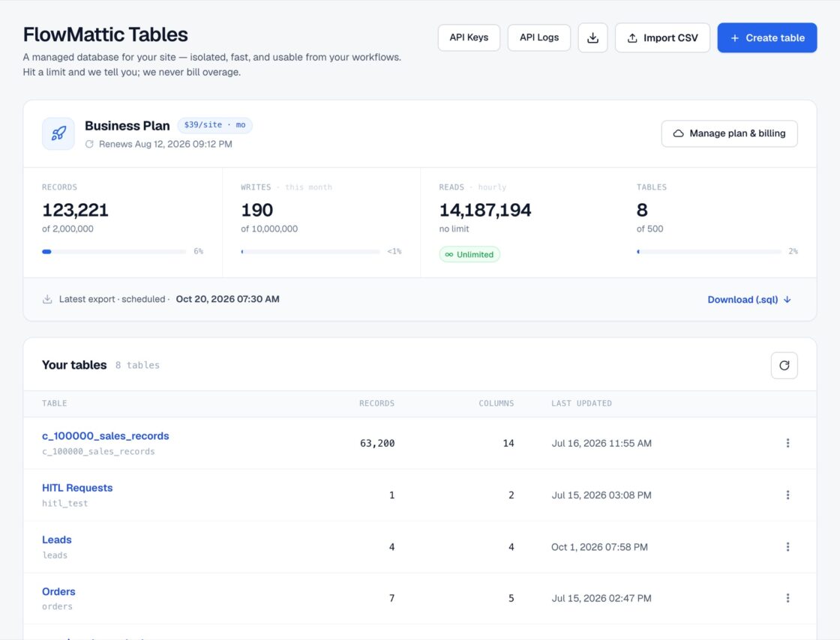Click the 14,187,194 reads value
Screen dimensions: 840x640
pyautogui.click(x=485, y=210)
